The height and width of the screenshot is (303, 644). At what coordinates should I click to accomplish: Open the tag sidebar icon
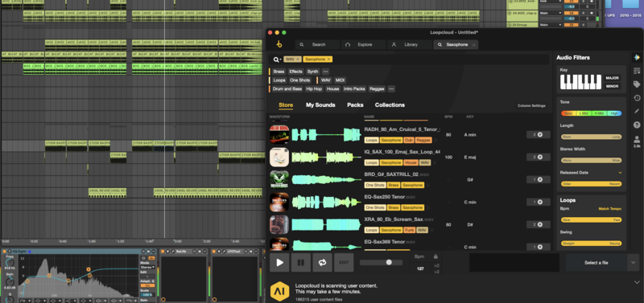click(637, 84)
